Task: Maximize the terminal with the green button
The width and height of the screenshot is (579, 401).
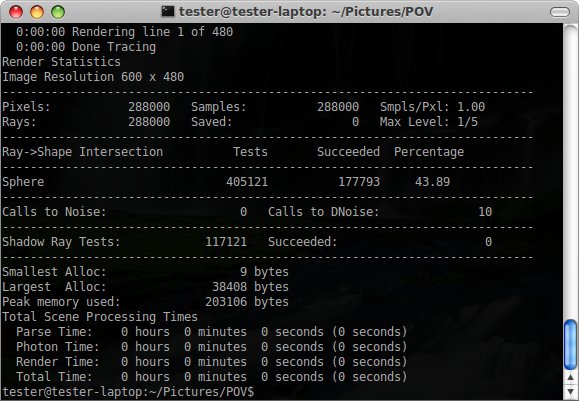Action: point(58,12)
